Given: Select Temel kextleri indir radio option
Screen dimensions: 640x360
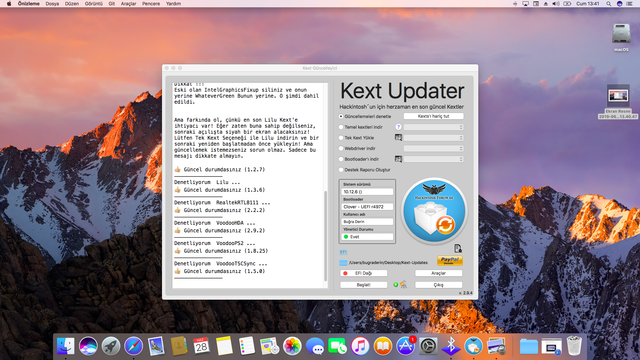Looking at the screenshot, I should coord(341,127).
